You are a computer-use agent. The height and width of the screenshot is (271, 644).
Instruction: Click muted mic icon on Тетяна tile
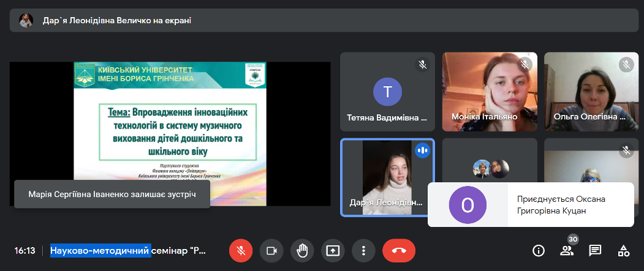pyautogui.click(x=422, y=64)
